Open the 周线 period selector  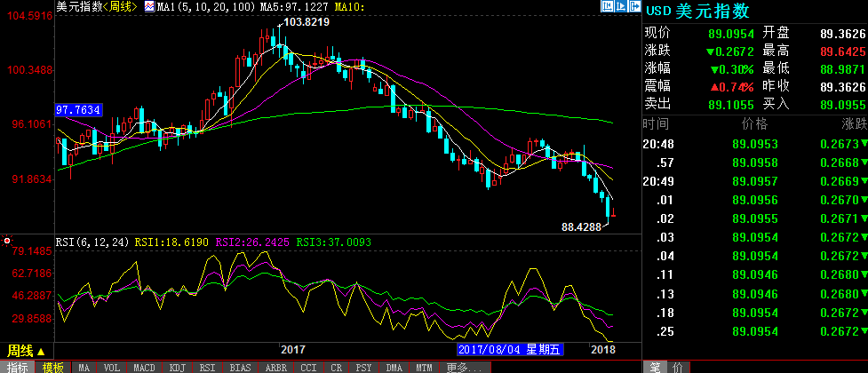tap(26, 351)
